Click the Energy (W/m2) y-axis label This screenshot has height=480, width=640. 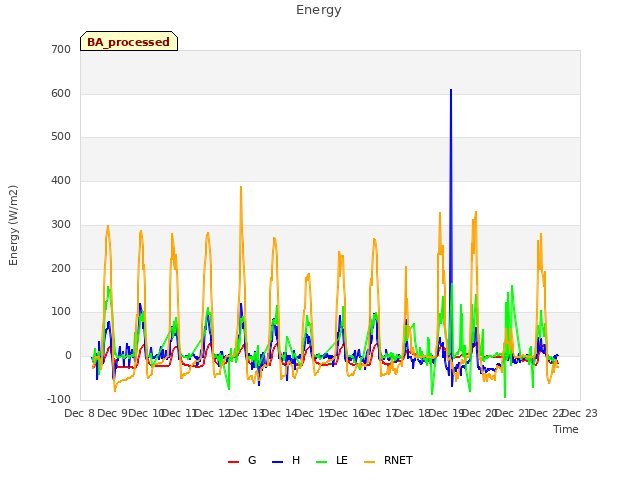[13, 225]
